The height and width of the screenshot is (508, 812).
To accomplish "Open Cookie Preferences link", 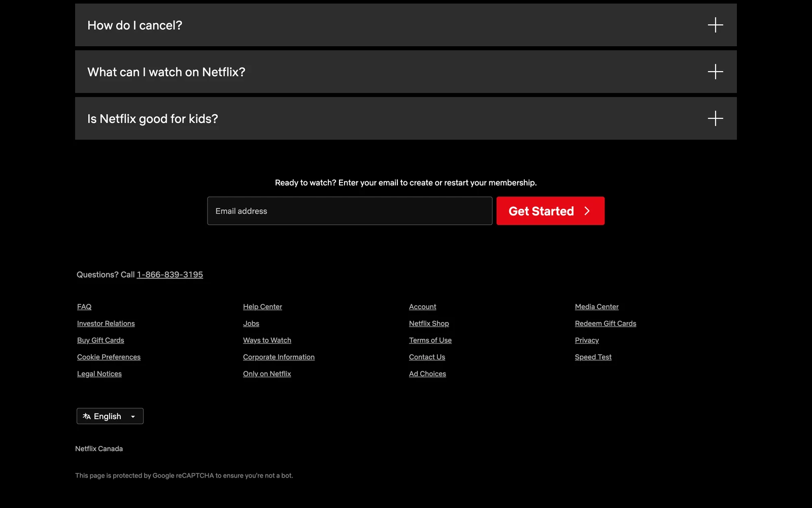I will coord(109,357).
